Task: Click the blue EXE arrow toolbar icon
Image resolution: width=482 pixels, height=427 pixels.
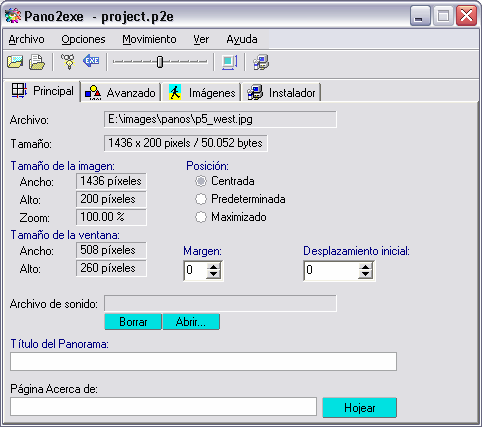Action: pos(91,61)
